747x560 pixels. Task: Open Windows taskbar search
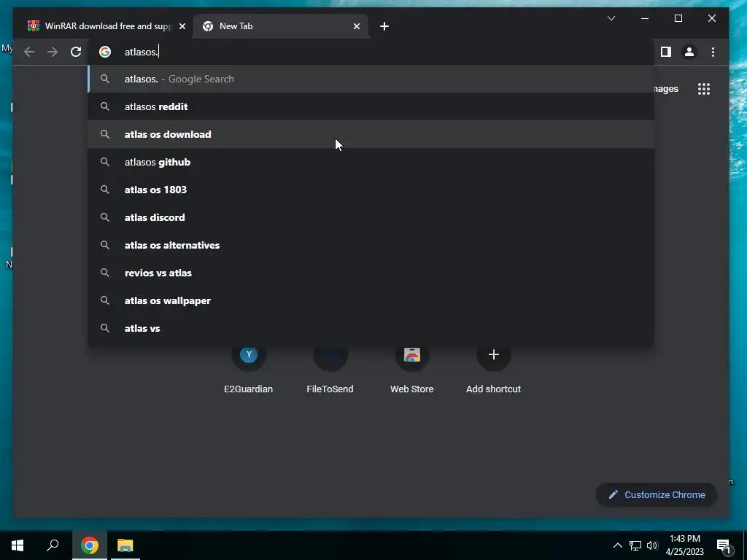pos(53,545)
